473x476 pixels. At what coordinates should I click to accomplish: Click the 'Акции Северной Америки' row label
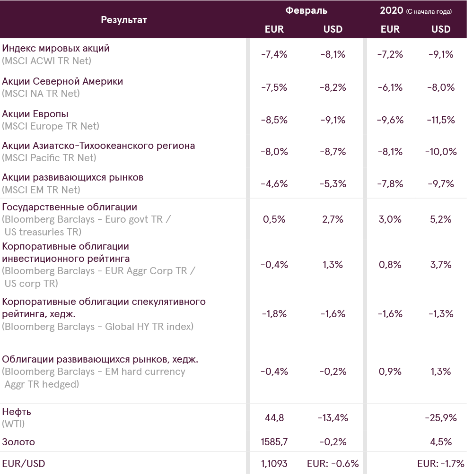coord(62,81)
